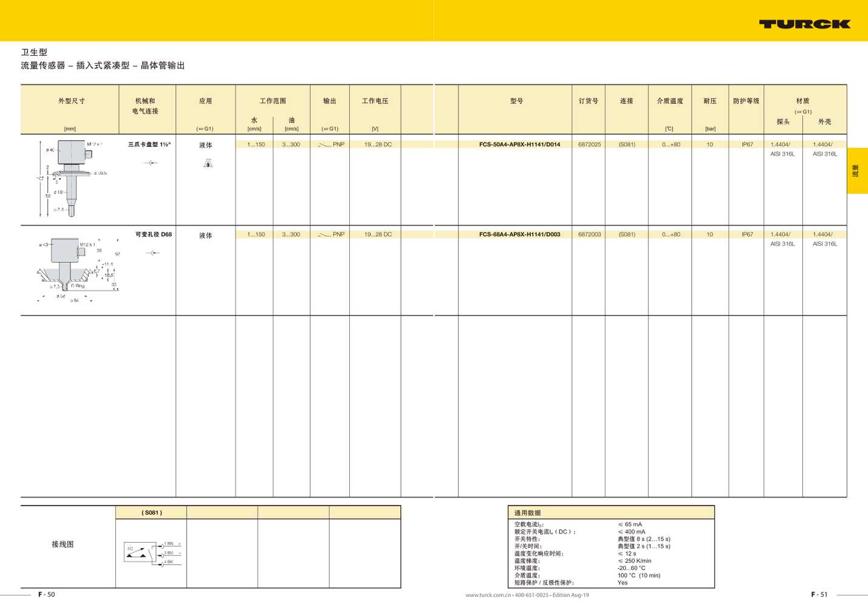The image size is (868, 613).
Task: Click the 型号 column header
Action: pos(516,101)
